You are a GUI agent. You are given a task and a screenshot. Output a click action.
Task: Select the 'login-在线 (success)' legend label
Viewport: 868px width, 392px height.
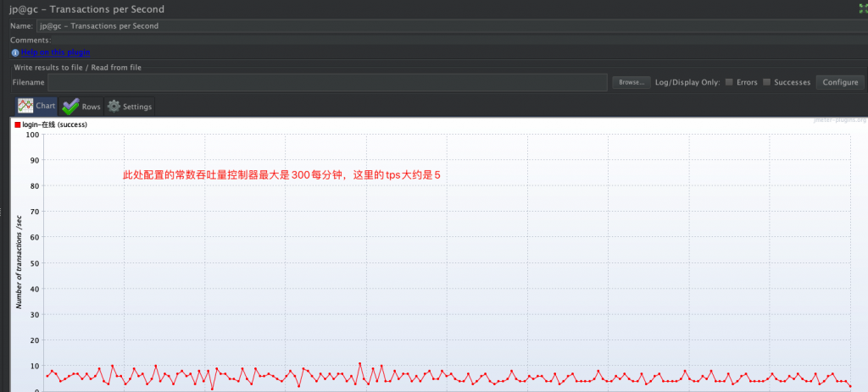coord(55,124)
